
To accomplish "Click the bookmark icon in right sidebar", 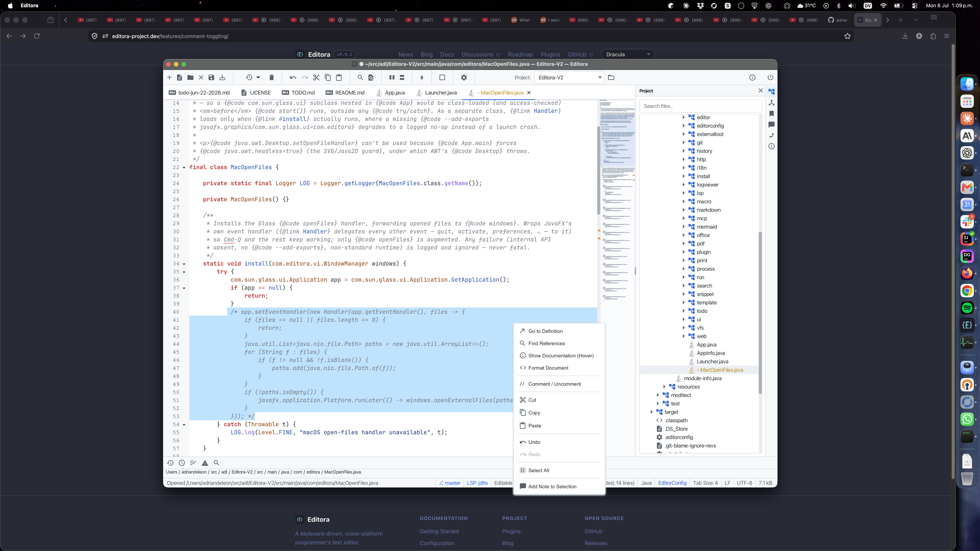I will [x=772, y=114].
